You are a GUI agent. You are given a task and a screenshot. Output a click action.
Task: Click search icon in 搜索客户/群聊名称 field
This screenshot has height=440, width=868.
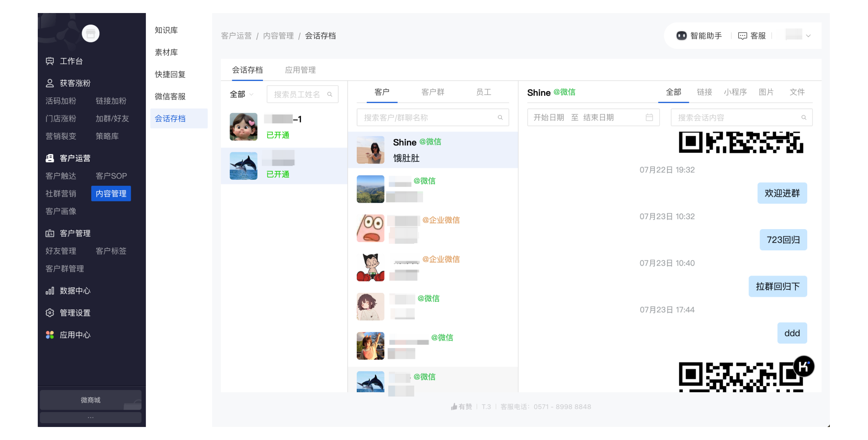click(500, 118)
